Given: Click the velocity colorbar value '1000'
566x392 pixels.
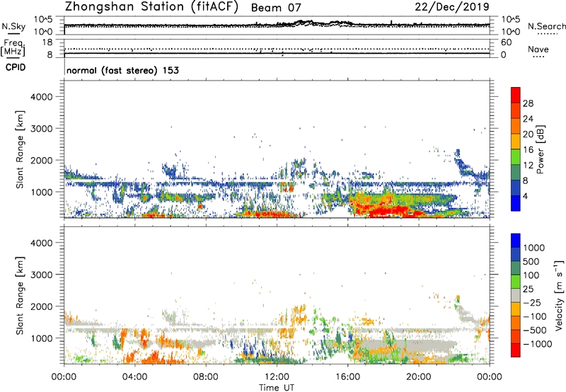Looking at the screenshot, I should [x=534, y=248].
